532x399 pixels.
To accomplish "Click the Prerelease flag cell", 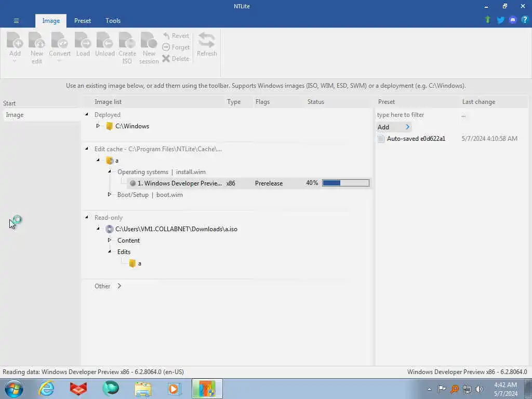I will tap(269, 183).
